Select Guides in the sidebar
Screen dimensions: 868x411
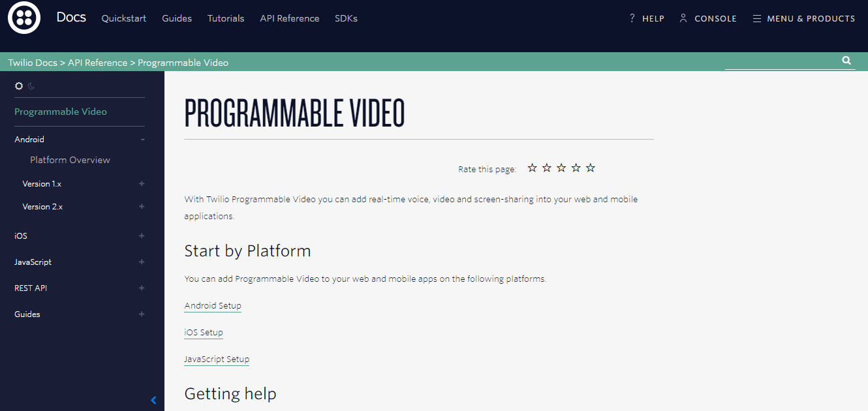[27, 314]
